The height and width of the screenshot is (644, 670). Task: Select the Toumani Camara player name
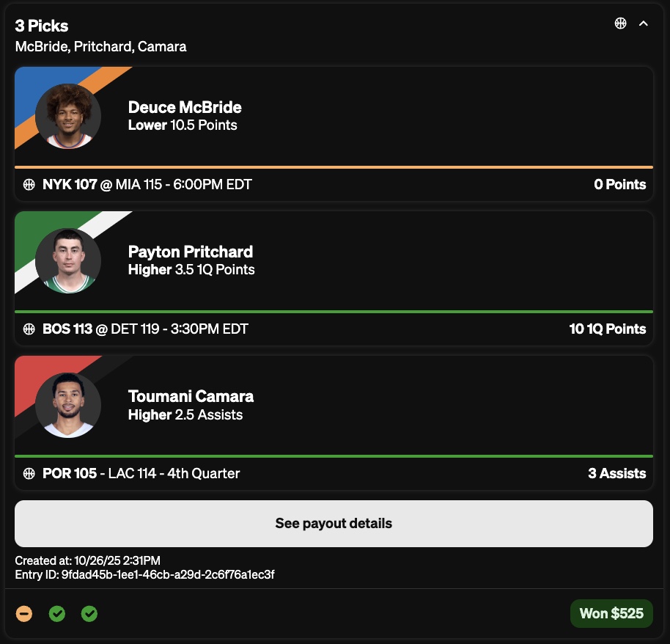coord(191,396)
